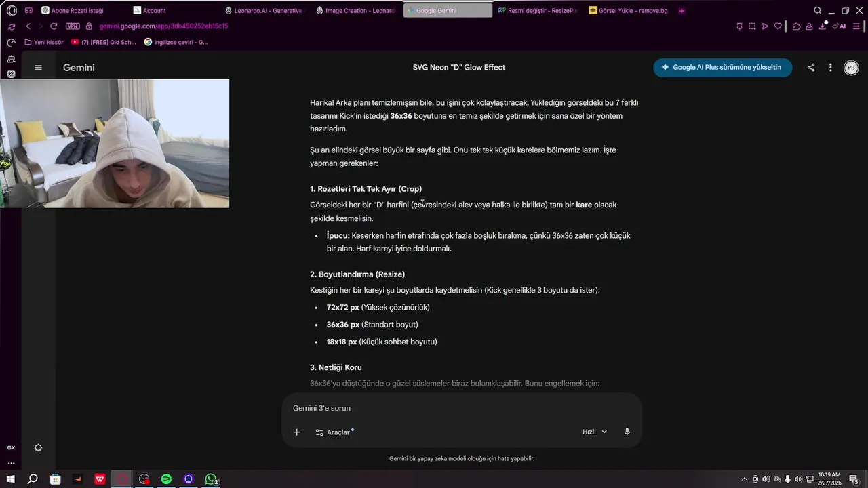The image size is (868, 488).
Task: Click the browser back arrow
Action: (28, 26)
